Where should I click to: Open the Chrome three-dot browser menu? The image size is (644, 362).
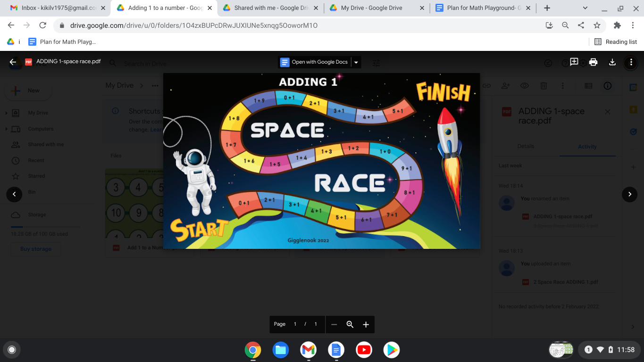[x=632, y=25]
